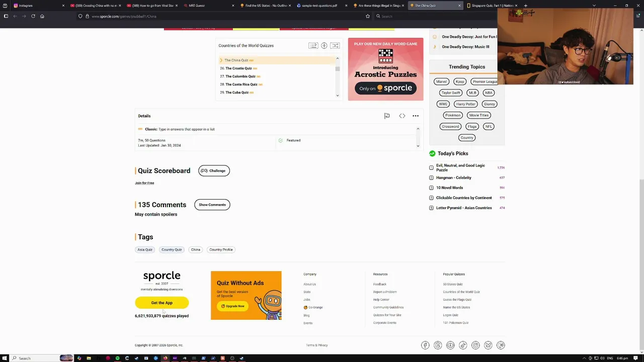
Task: Select the Asia Quiz tag
Action: coord(145,250)
